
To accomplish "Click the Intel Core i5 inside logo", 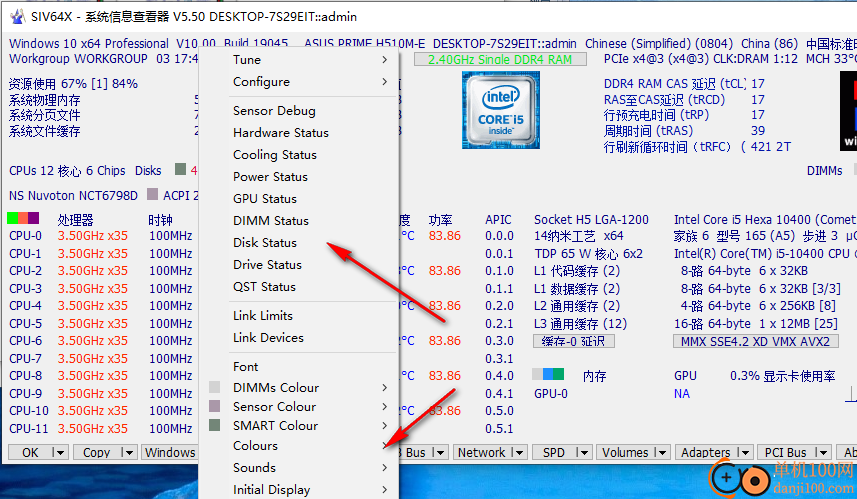I will tap(501, 110).
